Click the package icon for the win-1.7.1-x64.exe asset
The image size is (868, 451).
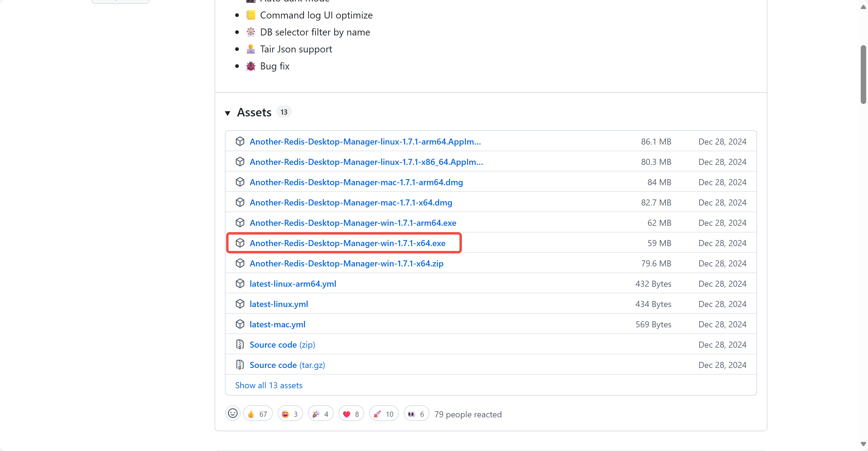click(x=240, y=243)
